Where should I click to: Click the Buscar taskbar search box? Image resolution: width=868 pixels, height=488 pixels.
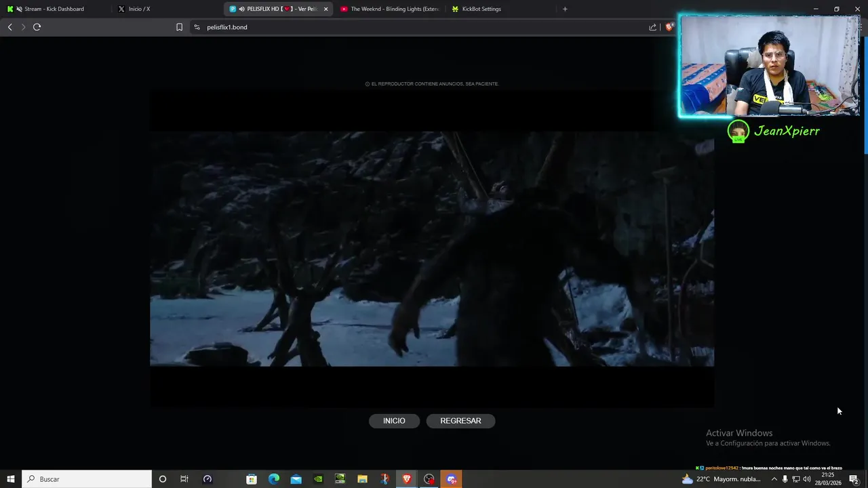pyautogui.click(x=87, y=479)
